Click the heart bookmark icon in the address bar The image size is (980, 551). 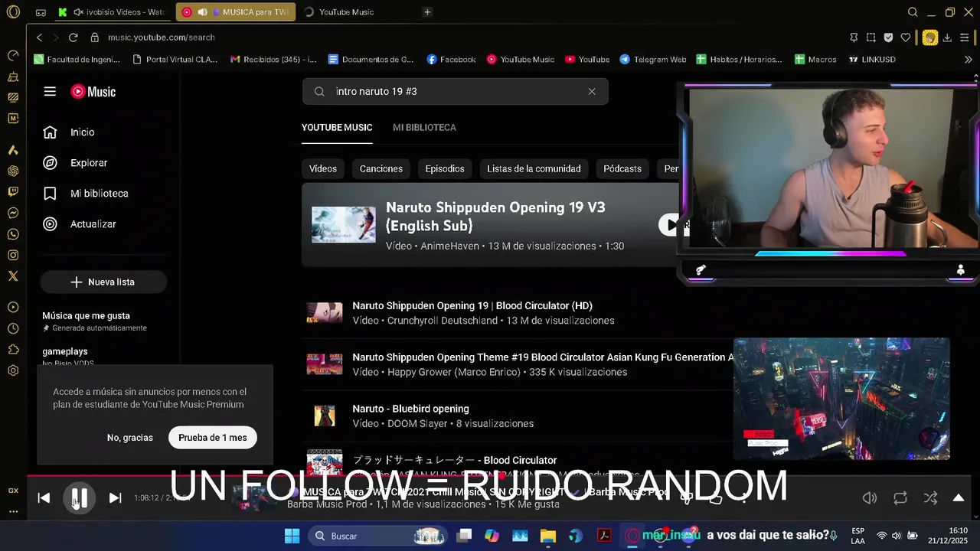point(906,37)
